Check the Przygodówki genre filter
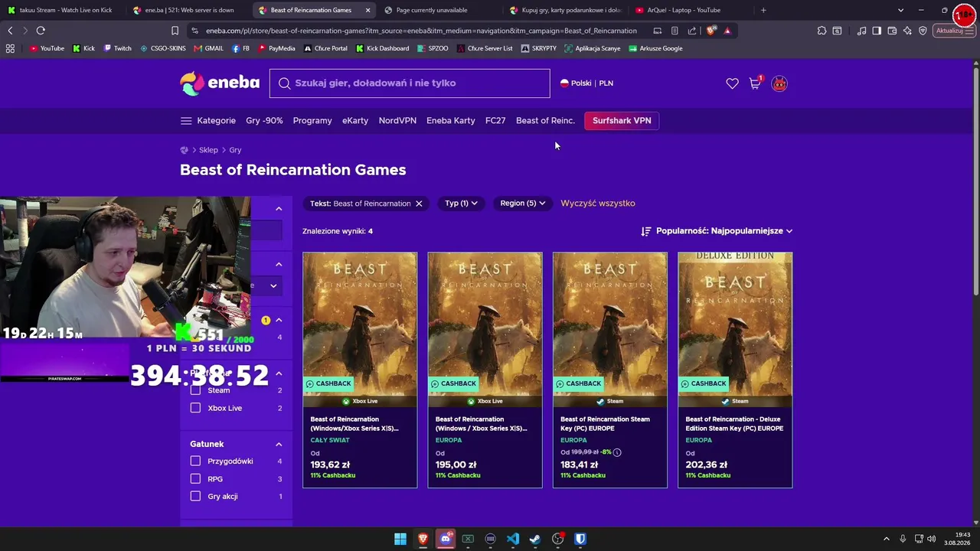The width and height of the screenshot is (980, 551). pos(195,461)
